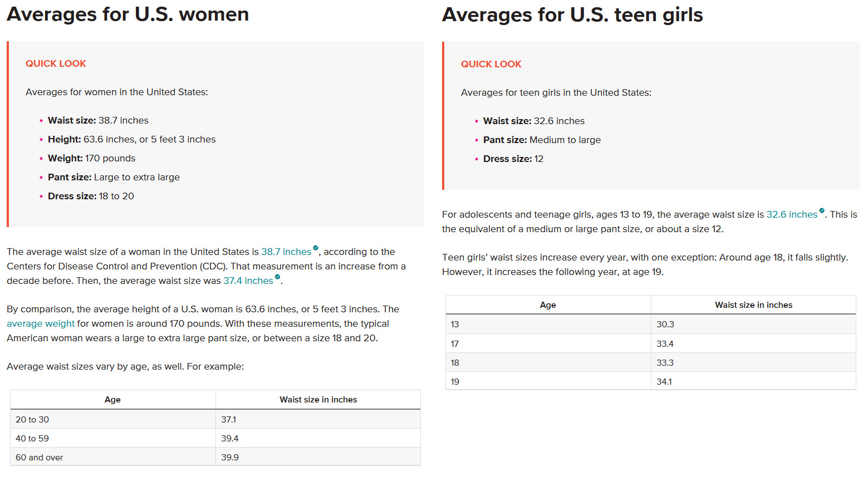The image size is (868, 501).
Task: Open the 38.7 inches source link
Action: point(286,252)
